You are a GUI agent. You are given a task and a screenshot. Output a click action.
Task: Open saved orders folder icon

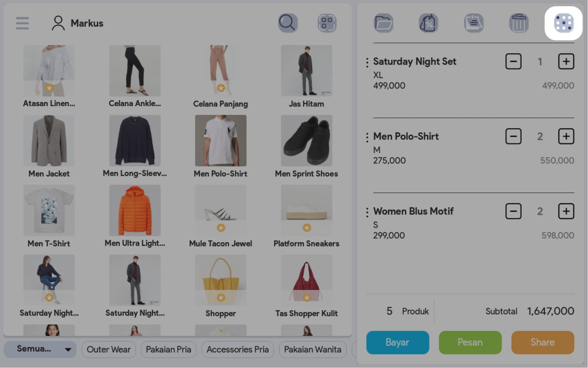pos(384,23)
